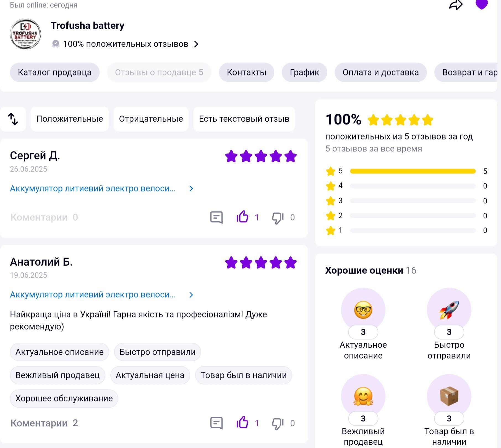Image resolution: width=501 pixels, height=448 pixels.
Task: Like Сергей Д. review with thumbs up
Action: coord(242,217)
